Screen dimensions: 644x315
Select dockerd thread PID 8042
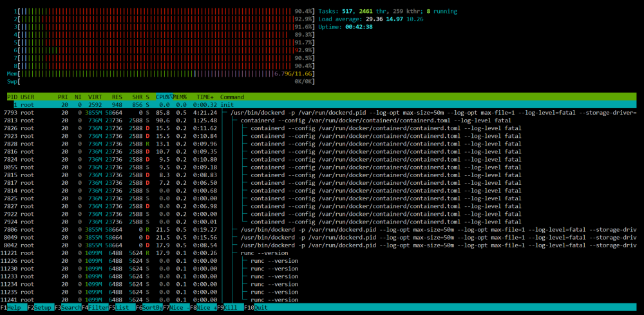[318, 245]
